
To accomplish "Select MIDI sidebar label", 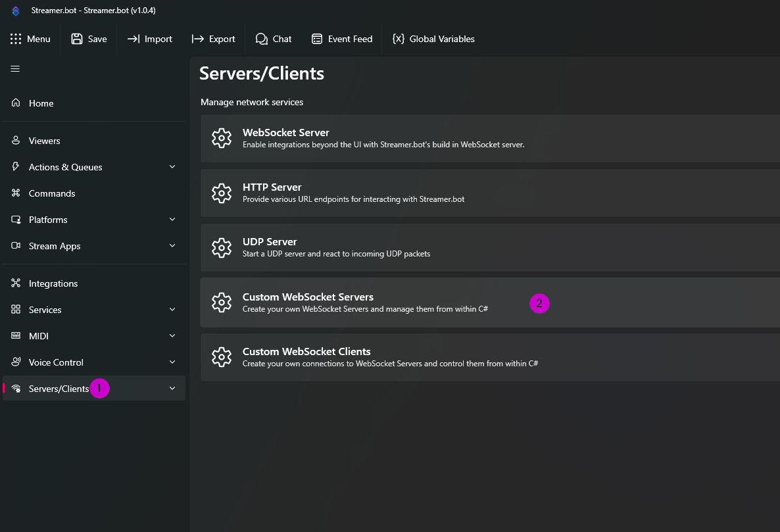I will [x=39, y=336].
